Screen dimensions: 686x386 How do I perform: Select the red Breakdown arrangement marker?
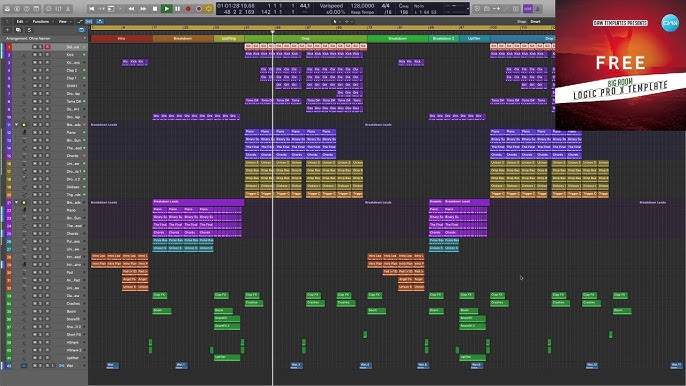tap(183, 39)
